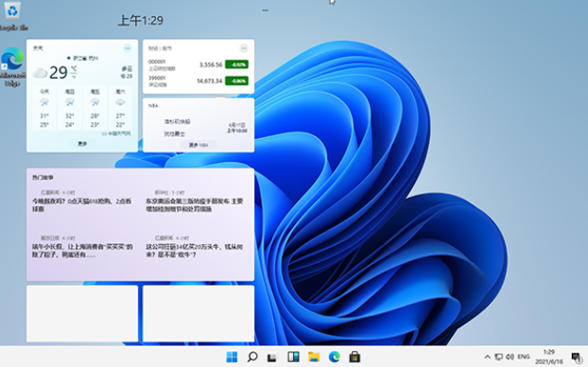The width and height of the screenshot is (588, 367).
Task: Click weather widget 更多 button
Action: tap(82, 144)
